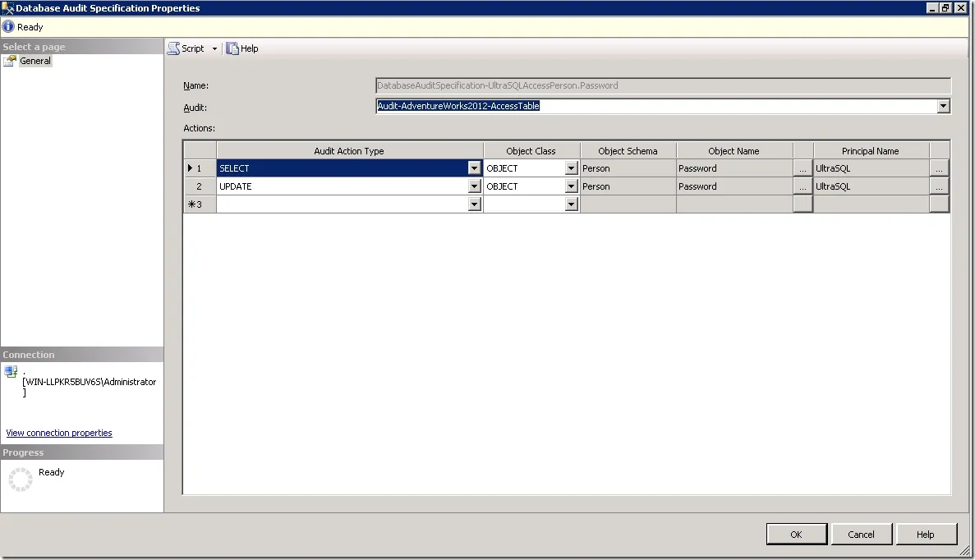This screenshot has height=560, width=975.
Task: Click new row header 3 selector
Action: click(x=200, y=204)
